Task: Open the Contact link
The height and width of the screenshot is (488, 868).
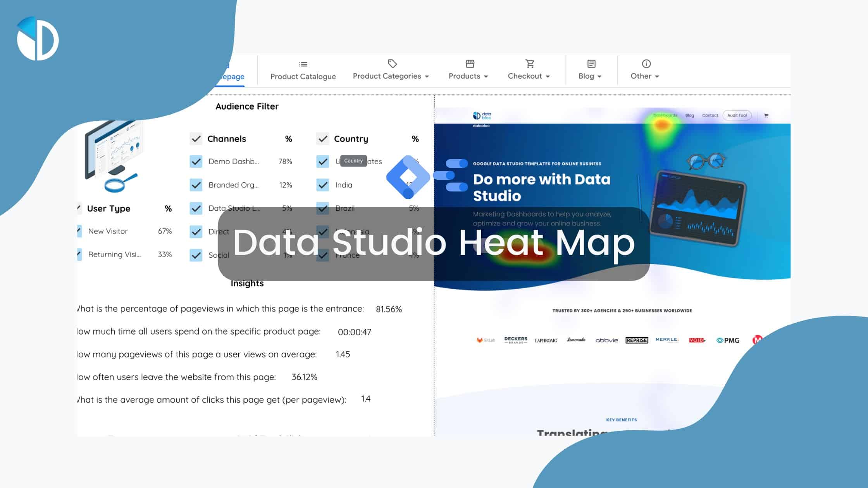Action: [x=710, y=115]
